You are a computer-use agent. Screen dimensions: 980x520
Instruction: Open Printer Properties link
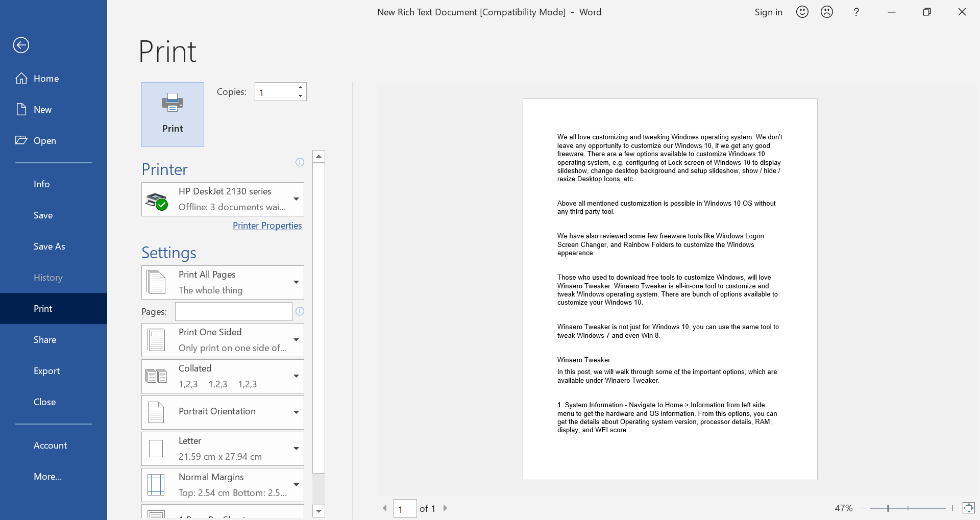pos(267,225)
